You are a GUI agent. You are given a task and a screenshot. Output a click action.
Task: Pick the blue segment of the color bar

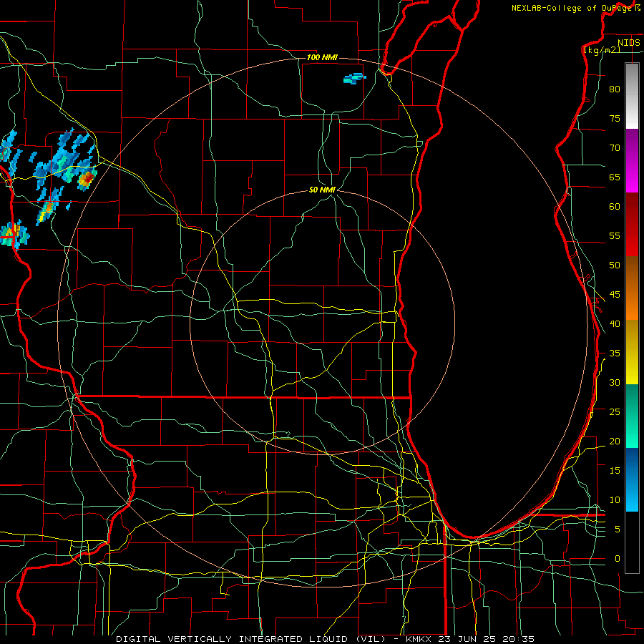click(632, 479)
